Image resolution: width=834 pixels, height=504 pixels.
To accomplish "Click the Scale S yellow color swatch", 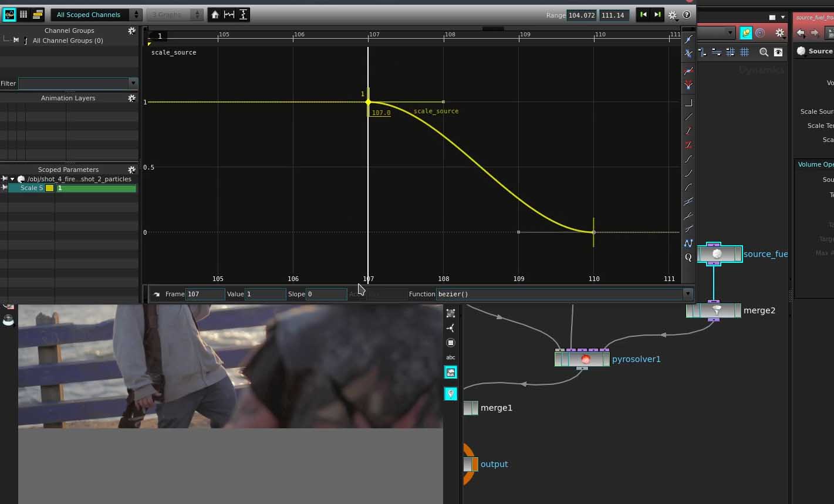I will click(50, 188).
